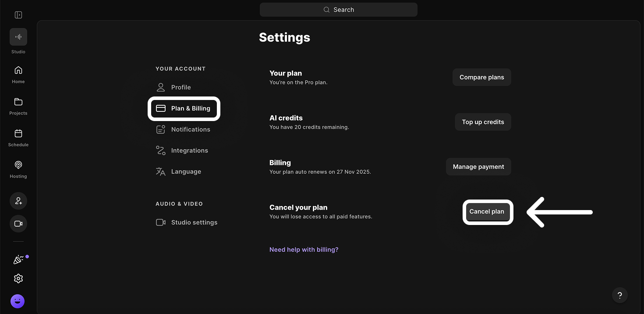
Task: Select Plan & Billing settings item
Action: coord(184,108)
